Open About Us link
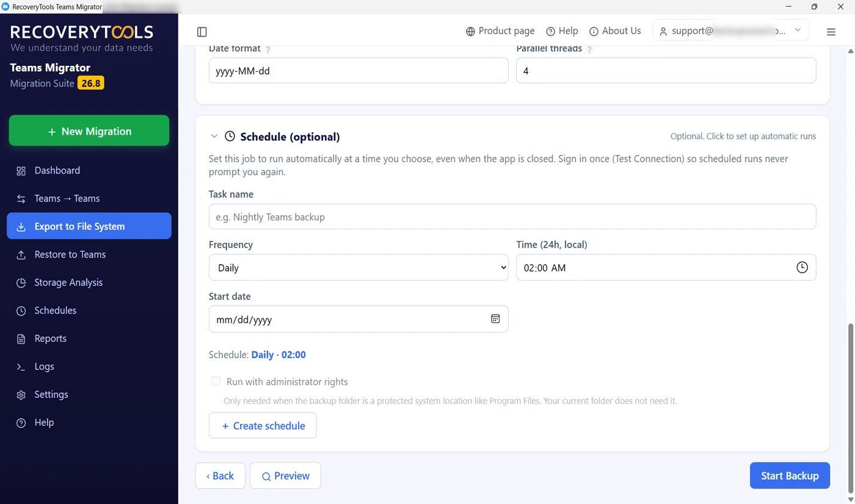 click(615, 31)
